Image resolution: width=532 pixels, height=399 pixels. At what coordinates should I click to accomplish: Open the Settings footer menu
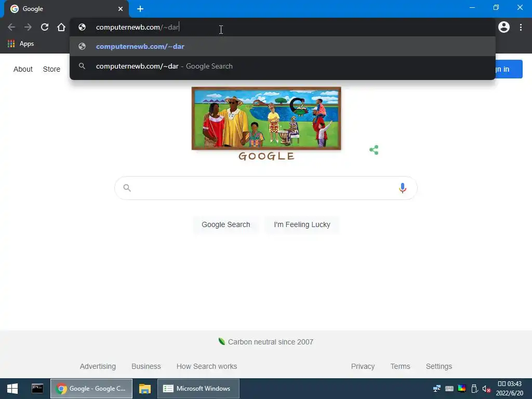pyautogui.click(x=438, y=366)
